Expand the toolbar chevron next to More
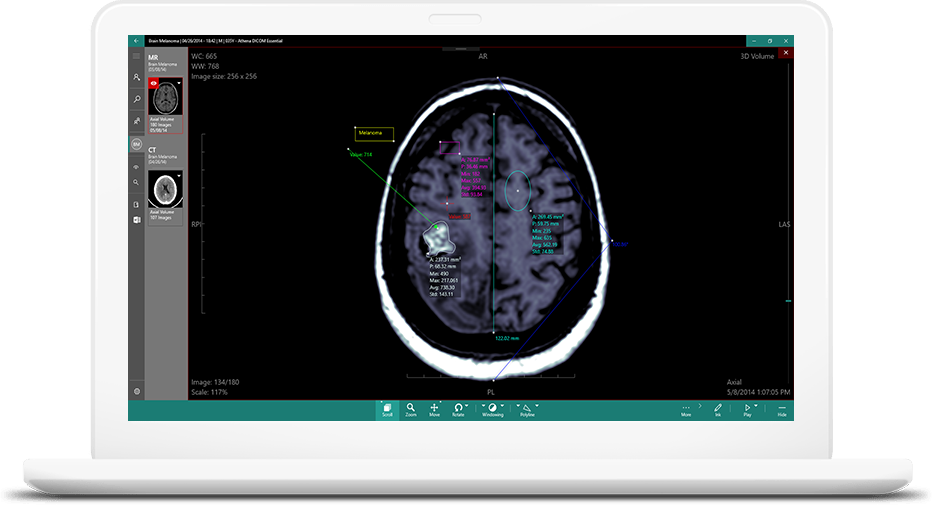932x505 pixels. pyautogui.click(x=700, y=406)
